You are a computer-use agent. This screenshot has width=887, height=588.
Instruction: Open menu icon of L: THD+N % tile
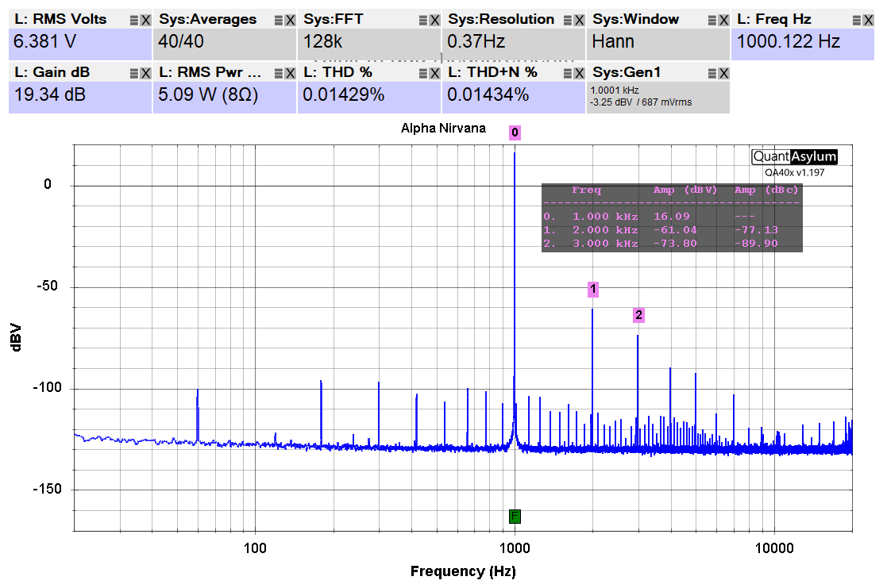point(568,74)
